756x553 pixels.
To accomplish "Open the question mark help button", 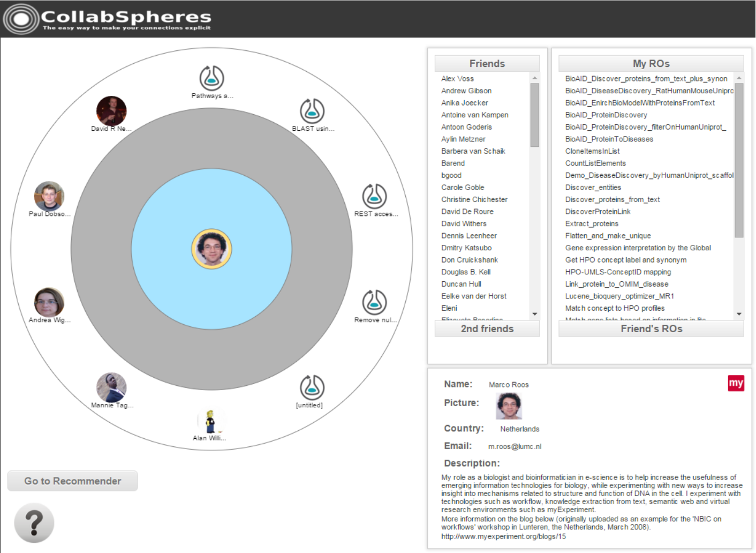I will tap(34, 523).
